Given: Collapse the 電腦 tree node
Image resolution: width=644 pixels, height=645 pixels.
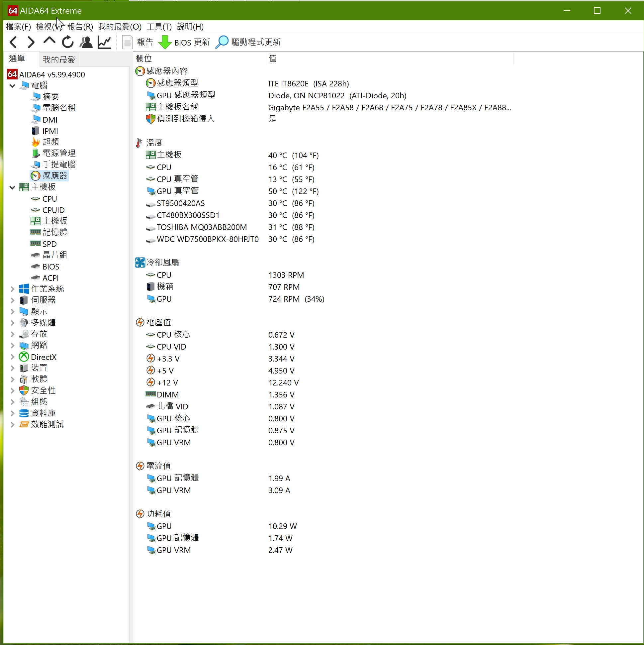Looking at the screenshot, I should [x=12, y=86].
